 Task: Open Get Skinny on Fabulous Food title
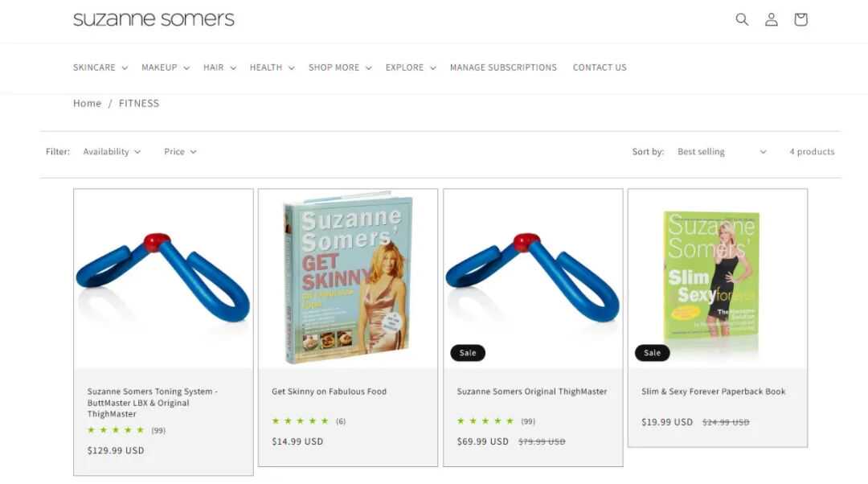pos(329,392)
